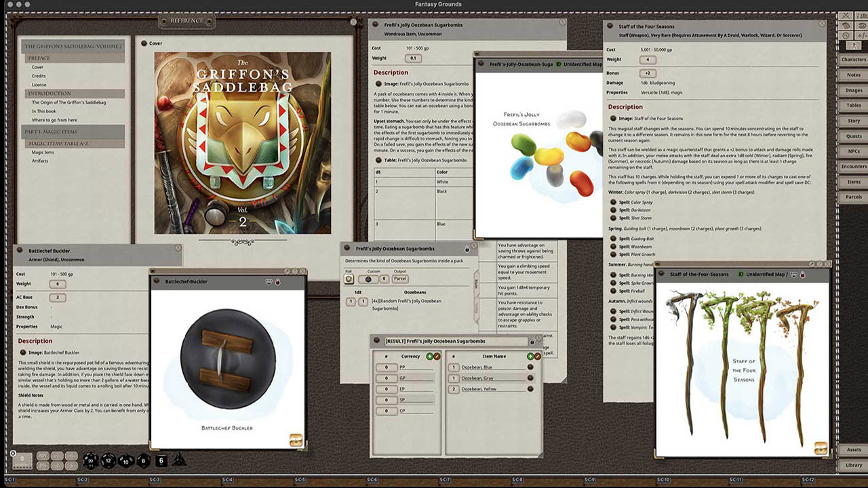Click the walking figure icon in the right sidebar
The width and height of the screenshot is (868, 488).
854,44
